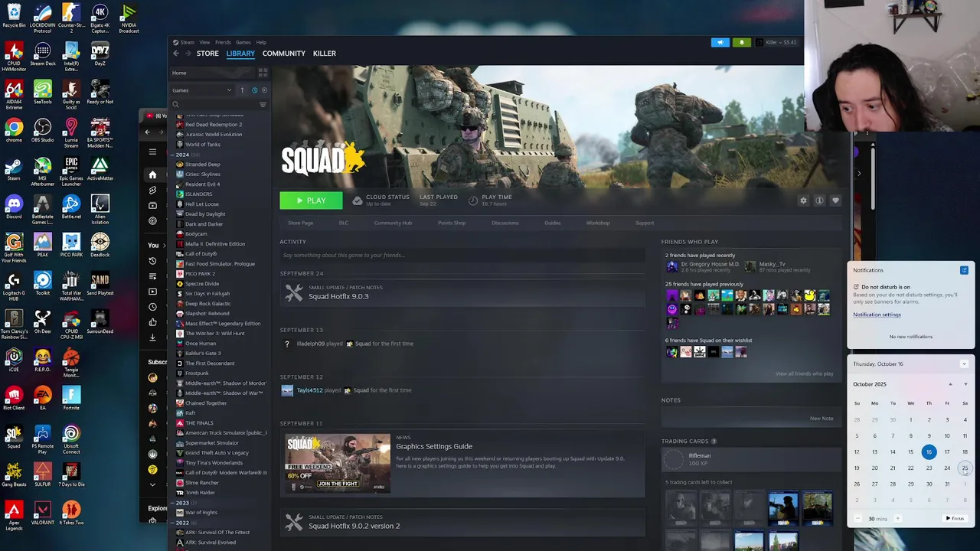The width and height of the screenshot is (980, 551).
Task: Add Squad to favorites with heart icon
Action: [x=835, y=201]
